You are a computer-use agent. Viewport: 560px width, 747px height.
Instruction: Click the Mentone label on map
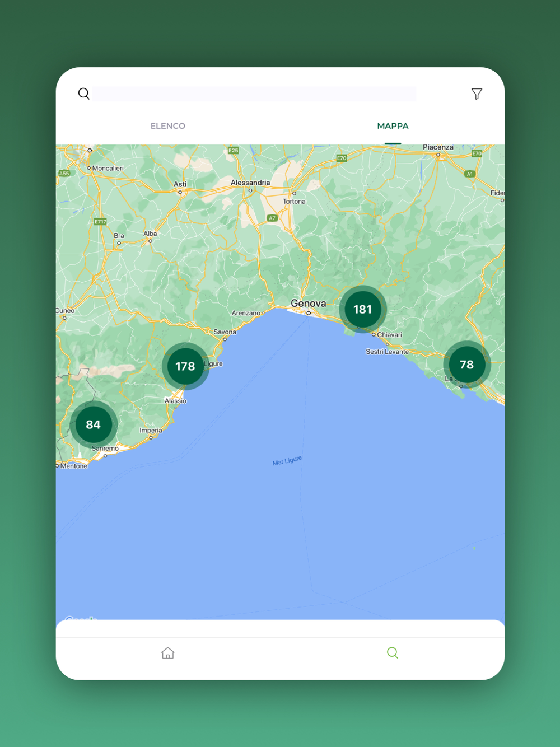coord(74,466)
